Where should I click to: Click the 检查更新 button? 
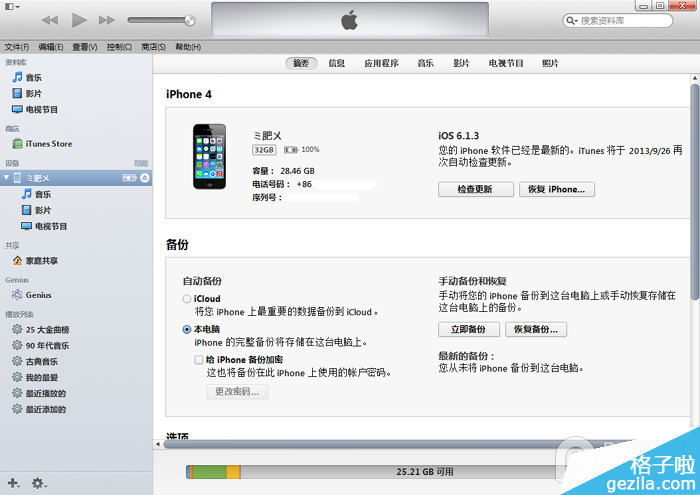point(476,189)
